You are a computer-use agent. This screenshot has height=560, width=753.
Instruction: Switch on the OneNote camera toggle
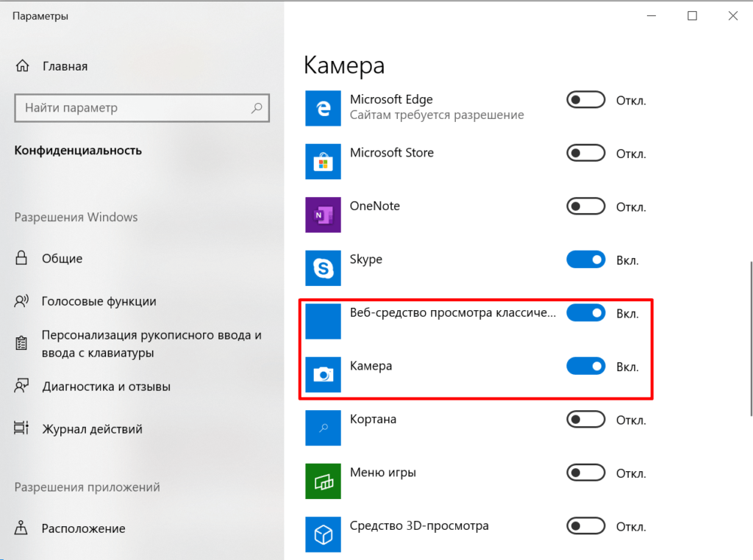(x=586, y=207)
